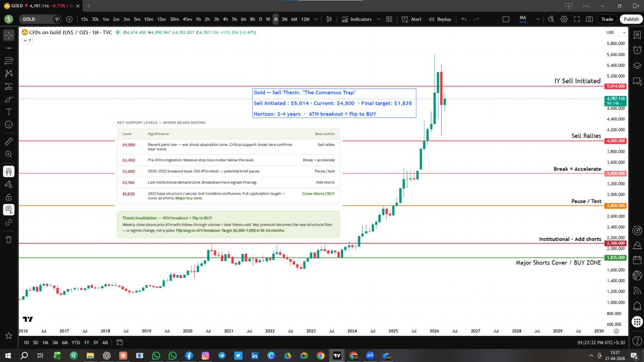Open Indicator Templates grid icon

click(x=389, y=19)
